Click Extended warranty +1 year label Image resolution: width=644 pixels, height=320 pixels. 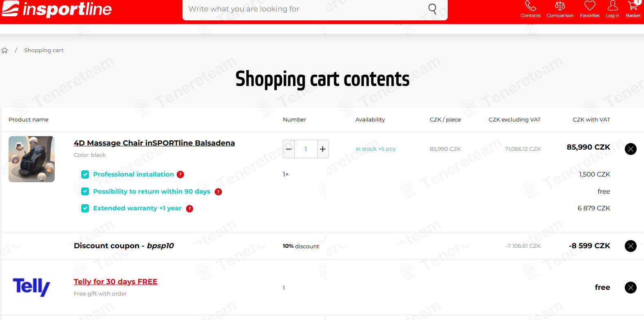coord(137,208)
